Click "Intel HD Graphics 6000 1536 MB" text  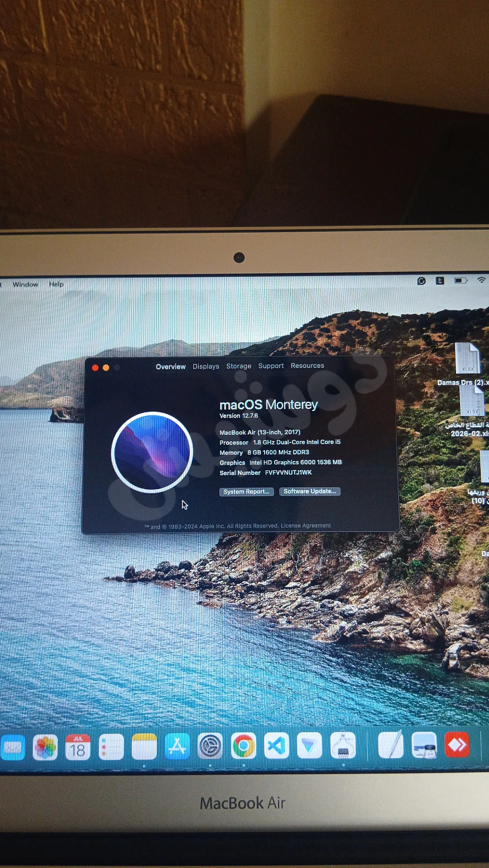tap(296, 462)
